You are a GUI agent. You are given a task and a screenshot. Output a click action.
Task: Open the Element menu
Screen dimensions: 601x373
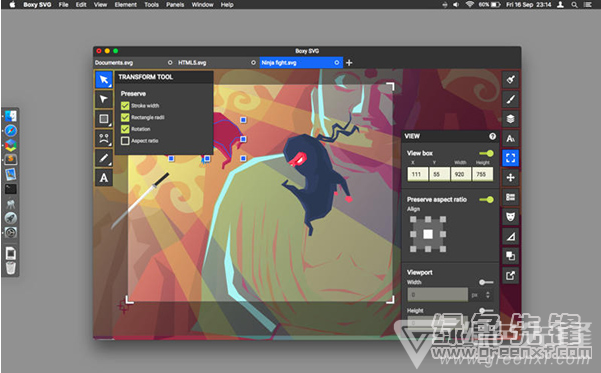(126, 5)
